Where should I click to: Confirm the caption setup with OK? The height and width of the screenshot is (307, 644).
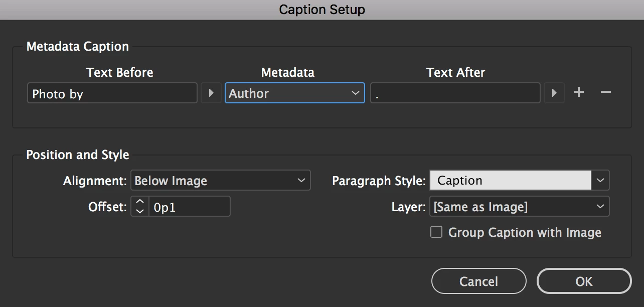(x=584, y=281)
